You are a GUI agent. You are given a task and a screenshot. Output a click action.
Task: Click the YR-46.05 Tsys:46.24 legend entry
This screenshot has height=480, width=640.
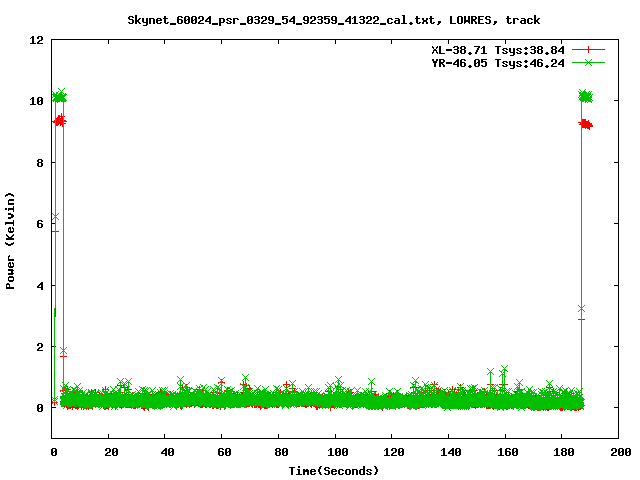(498, 63)
